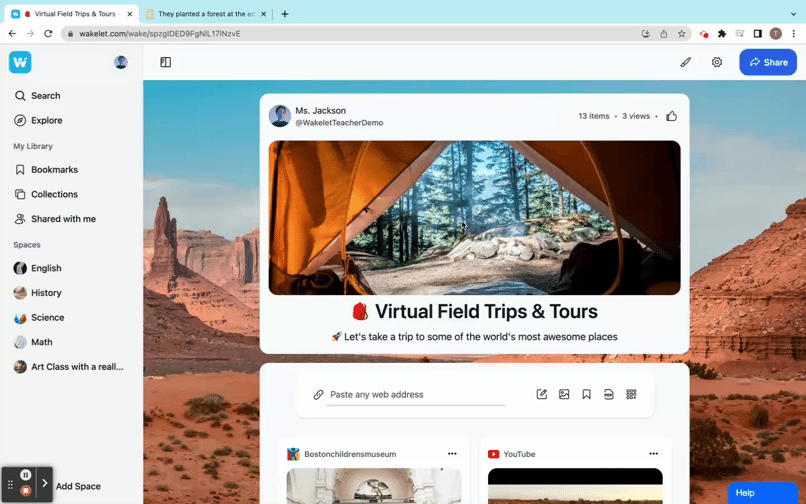Viewport: 806px width, 504px height.
Task: Pause the screen recording
Action: [x=26, y=475]
